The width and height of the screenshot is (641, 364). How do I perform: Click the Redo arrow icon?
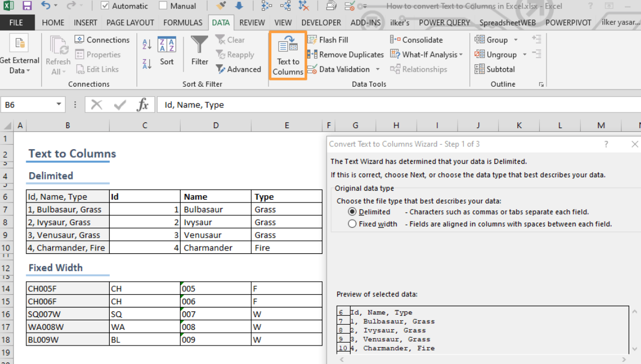click(71, 6)
